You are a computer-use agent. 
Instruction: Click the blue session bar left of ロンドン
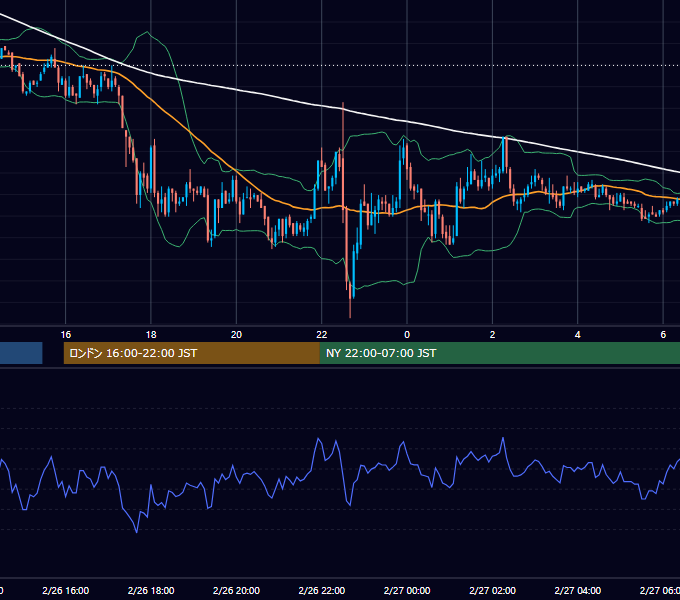point(21,353)
